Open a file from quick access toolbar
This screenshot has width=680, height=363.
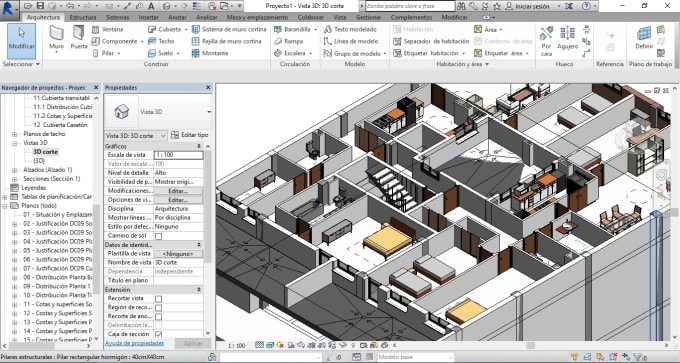[x=28, y=6]
